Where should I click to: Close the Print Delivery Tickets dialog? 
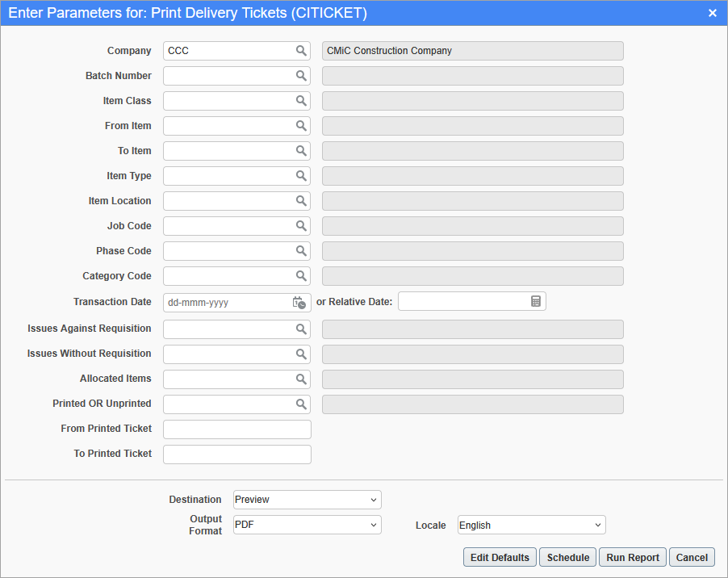(x=713, y=13)
